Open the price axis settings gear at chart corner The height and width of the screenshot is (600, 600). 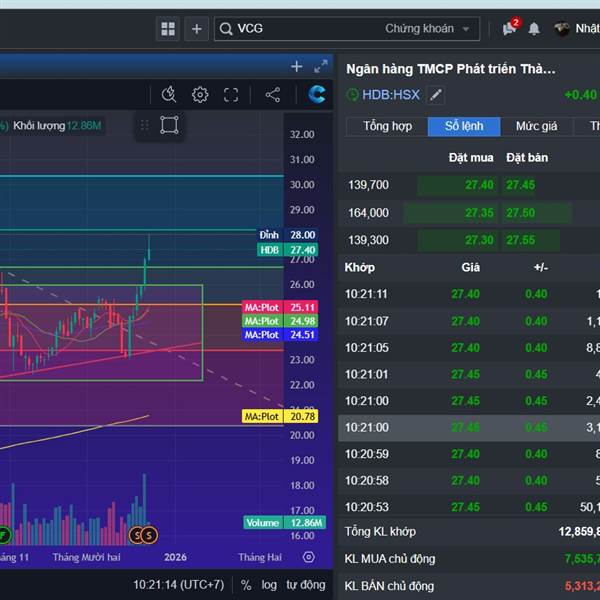308,557
